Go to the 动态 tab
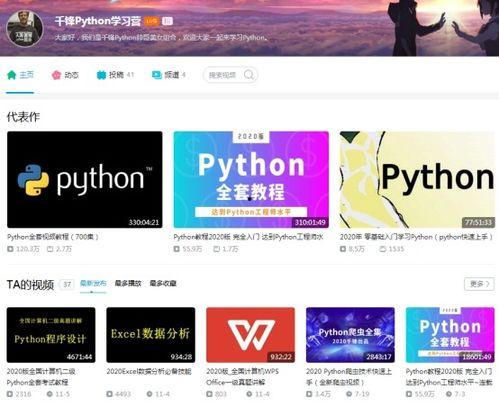The width and height of the screenshot is (499, 407). tap(65, 75)
